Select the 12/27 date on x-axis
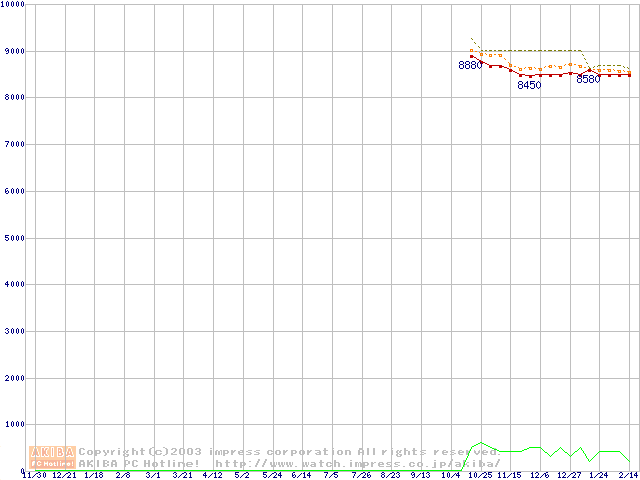 point(569,476)
